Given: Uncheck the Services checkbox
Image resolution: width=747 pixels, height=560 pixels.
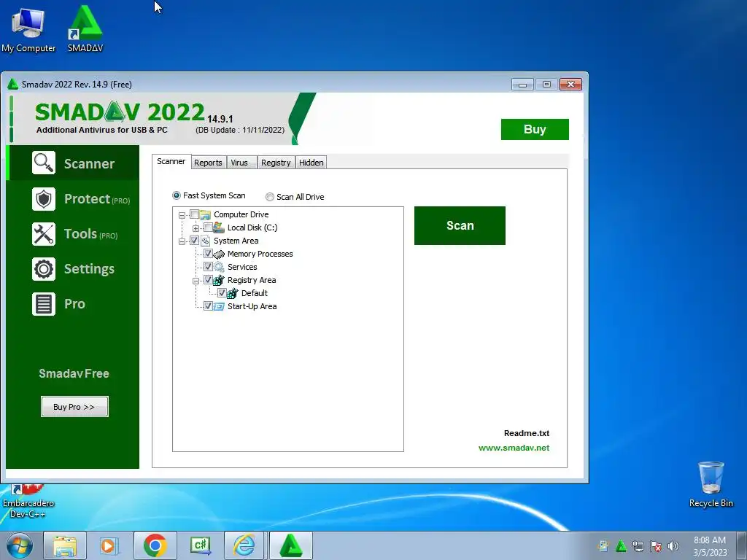Looking at the screenshot, I should pos(208,267).
